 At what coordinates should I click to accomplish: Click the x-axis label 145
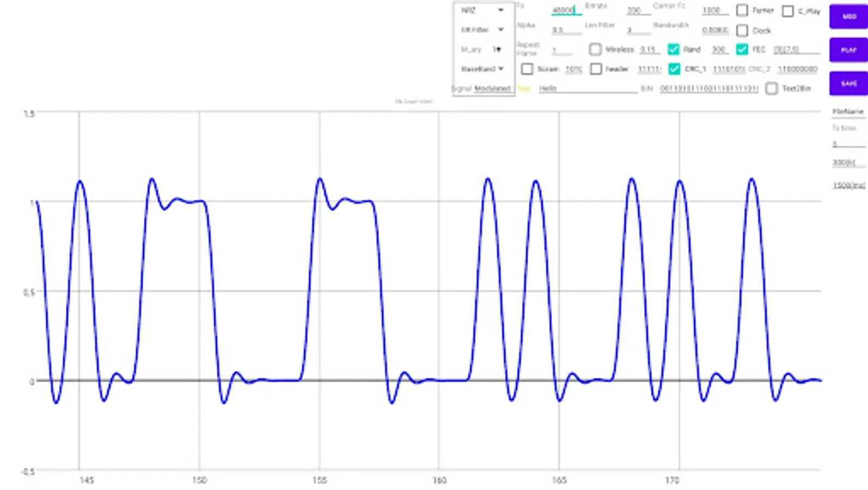(x=87, y=480)
